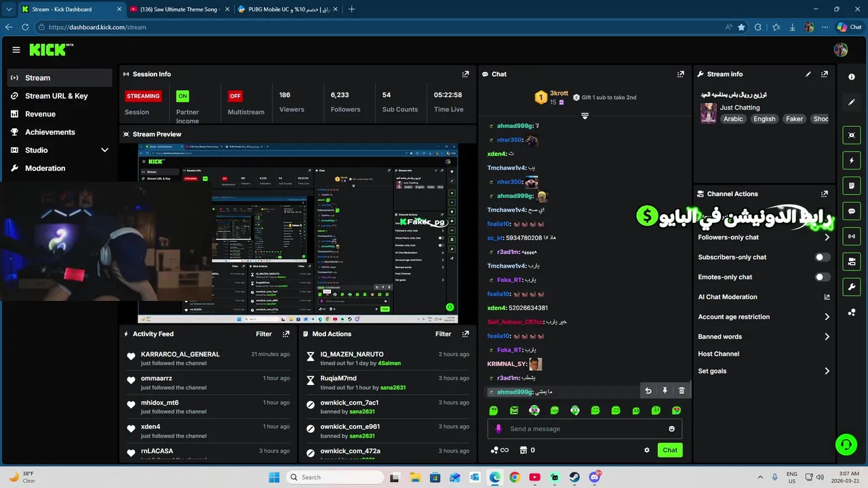Click the three-dots cluster icon in right rail
The width and height of the screenshot is (868, 488).
tap(852, 312)
